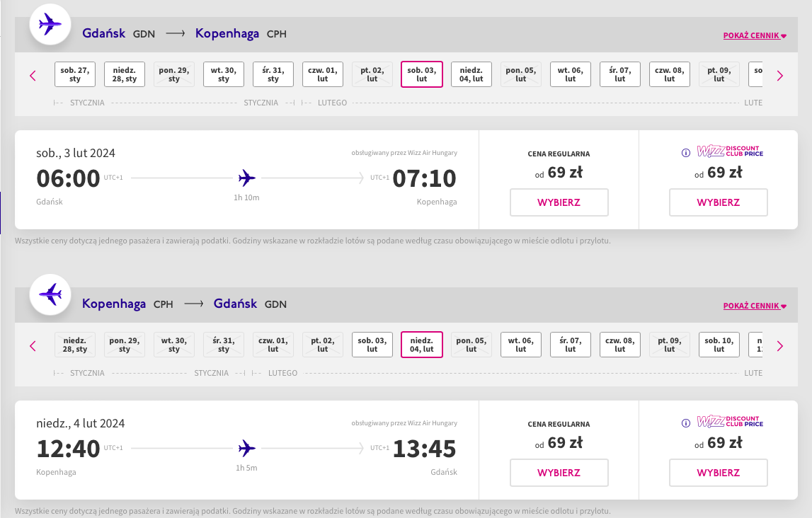Choose Wizz Discount Club WYBIERZ for 06:00 flight
The width and height of the screenshot is (812, 518).
point(719,202)
